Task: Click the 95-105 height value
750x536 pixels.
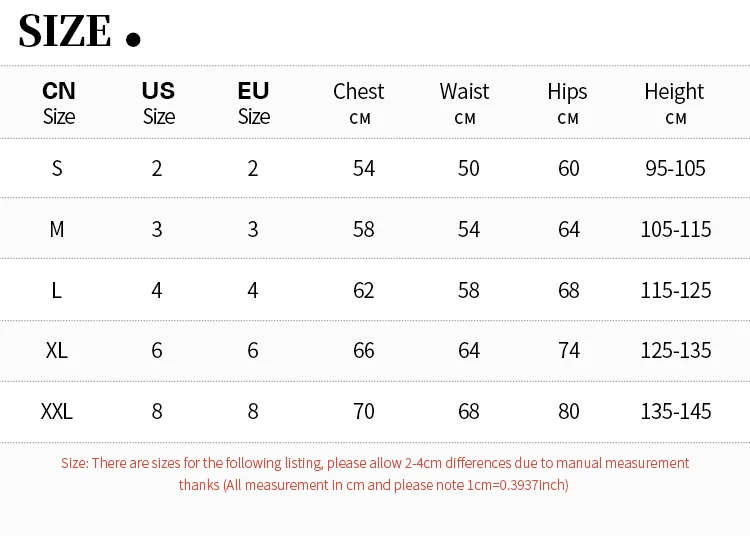Action: coord(675,168)
